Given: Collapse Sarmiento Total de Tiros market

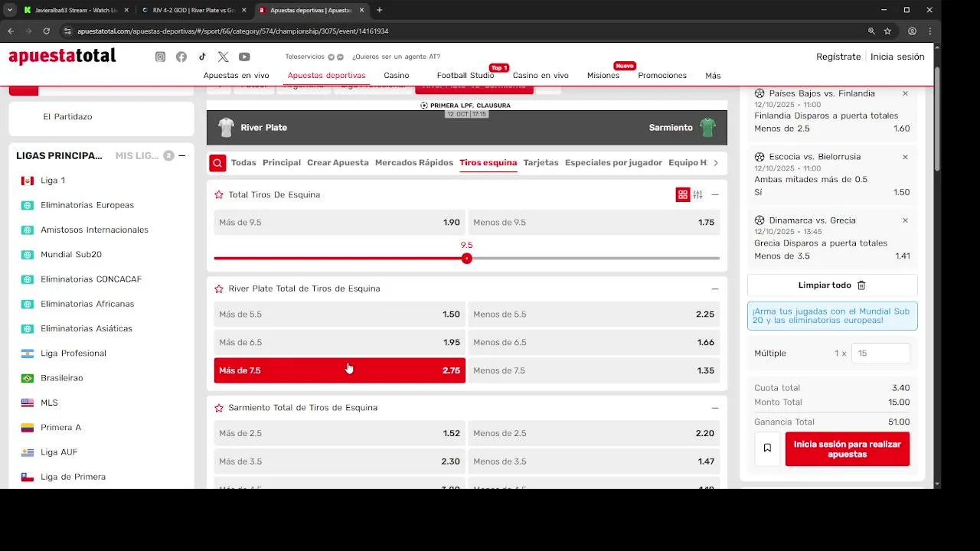Looking at the screenshot, I should [x=715, y=408].
